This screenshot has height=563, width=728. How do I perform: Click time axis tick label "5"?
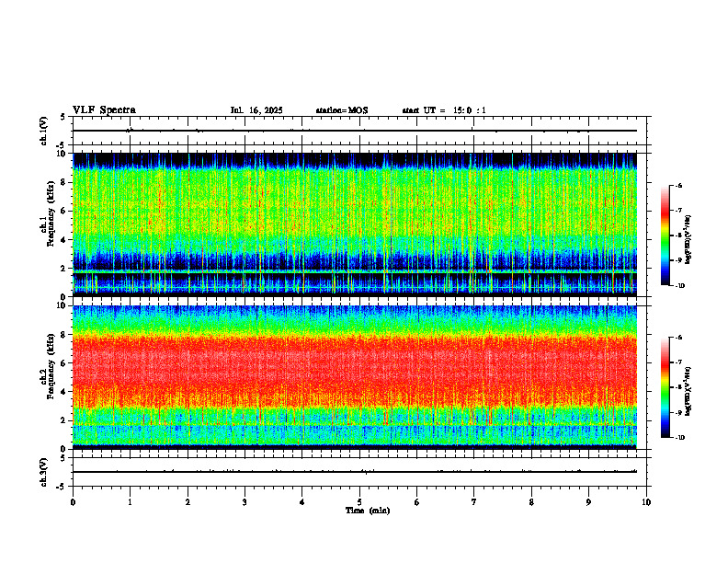coord(359,502)
